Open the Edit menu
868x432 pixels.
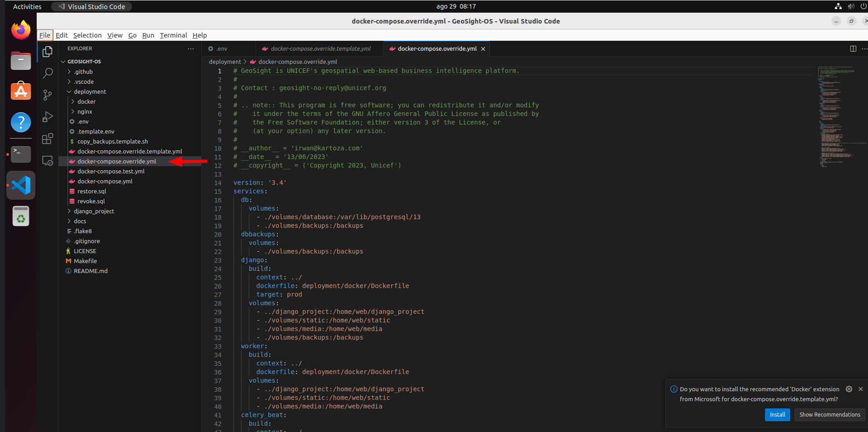[x=62, y=35]
